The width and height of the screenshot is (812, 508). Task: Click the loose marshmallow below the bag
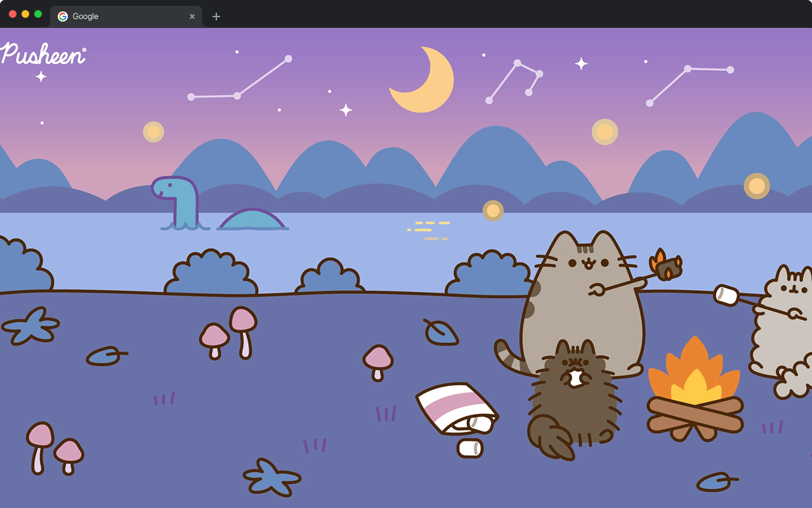tap(470, 448)
